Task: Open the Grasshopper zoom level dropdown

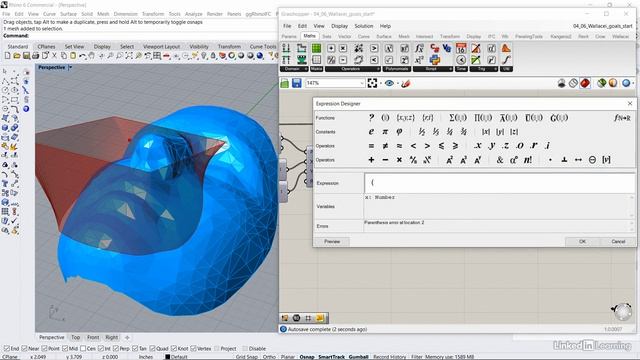Action: coord(362,83)
